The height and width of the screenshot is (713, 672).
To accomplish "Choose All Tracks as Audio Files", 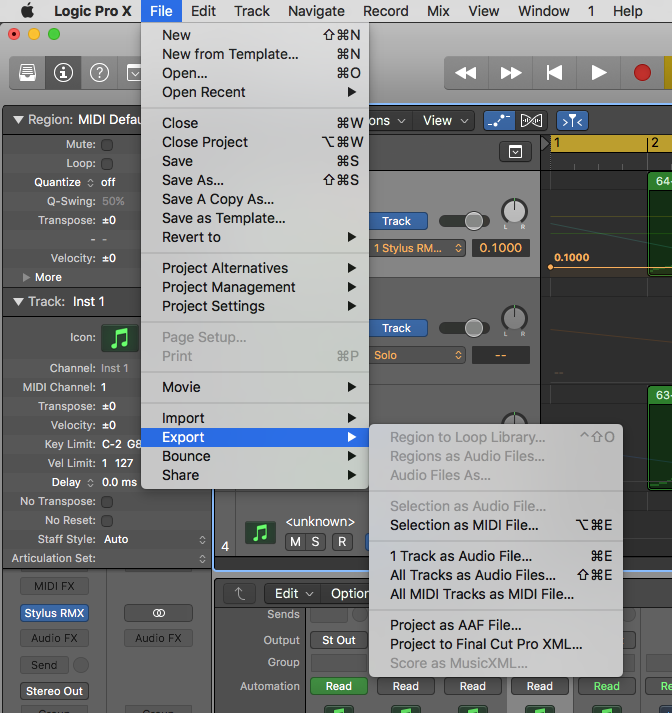I will [472, 575].
